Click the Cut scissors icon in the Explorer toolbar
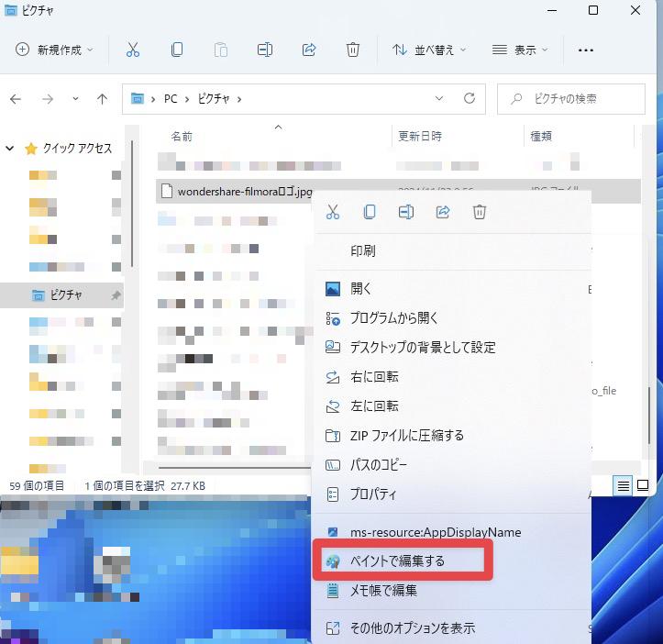 tap(133, 50)
